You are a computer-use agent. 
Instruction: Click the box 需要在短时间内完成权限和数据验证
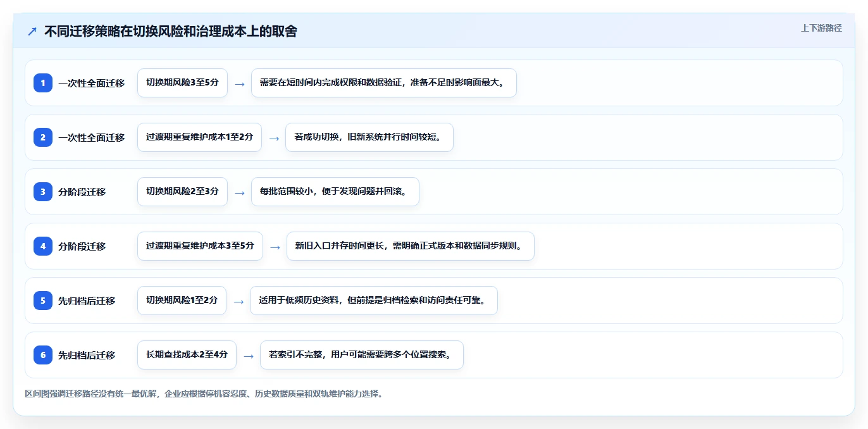[x=384, y=83]
